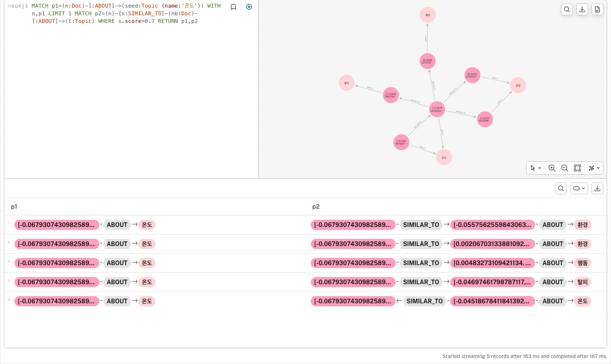The image size is (611, 364).
Task: Click [-0.04697461798787117 node chip in p2
Action: 492,282
